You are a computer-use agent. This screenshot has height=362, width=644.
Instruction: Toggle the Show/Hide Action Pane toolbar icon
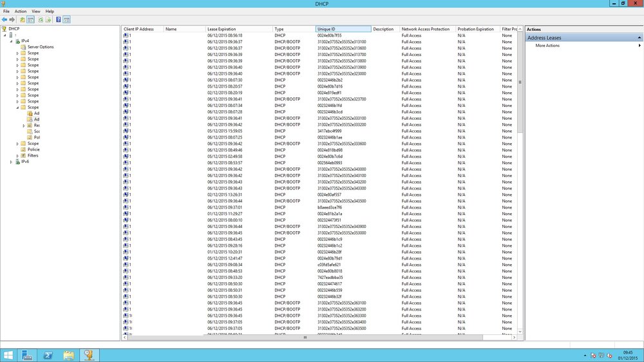pos(66,20)
